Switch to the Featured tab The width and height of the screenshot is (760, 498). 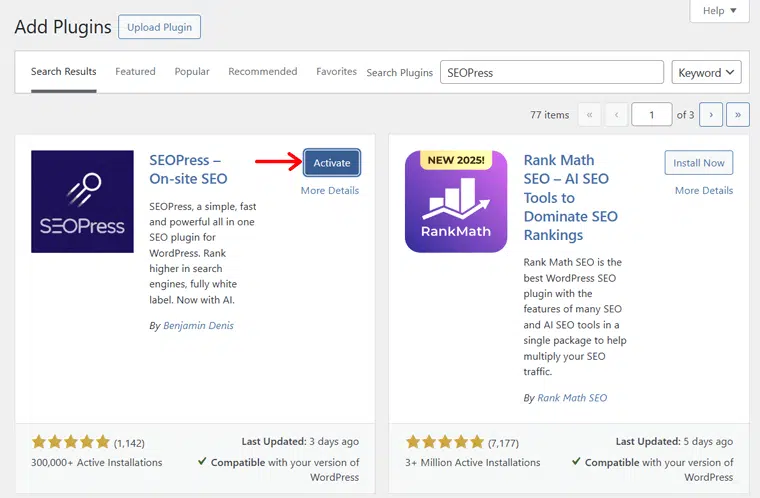pyautogui.click(x=135, y=72)
